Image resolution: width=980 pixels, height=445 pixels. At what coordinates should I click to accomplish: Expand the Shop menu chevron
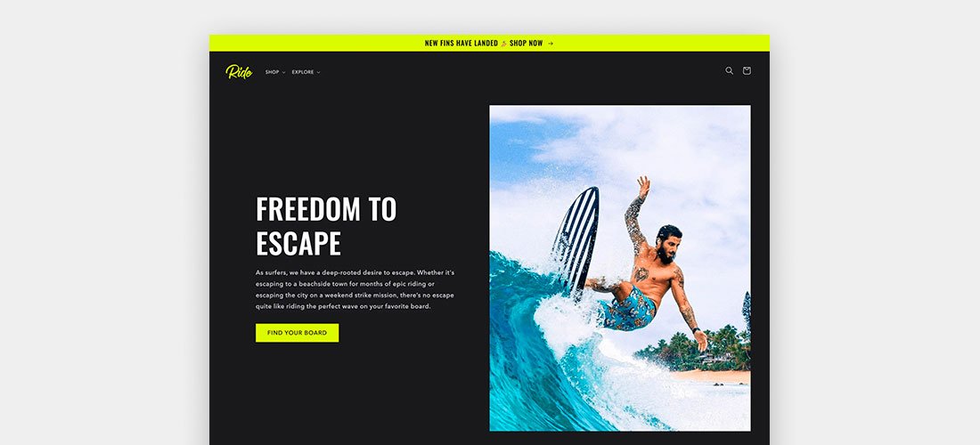(283, 72)
